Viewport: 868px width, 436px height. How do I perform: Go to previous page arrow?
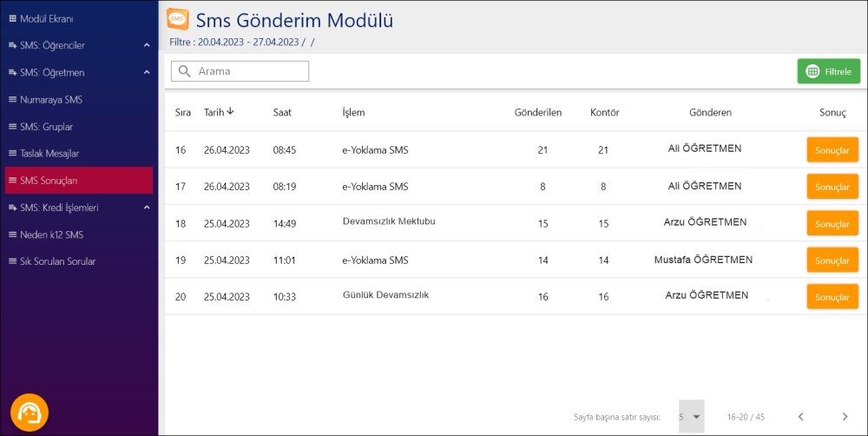801,417
